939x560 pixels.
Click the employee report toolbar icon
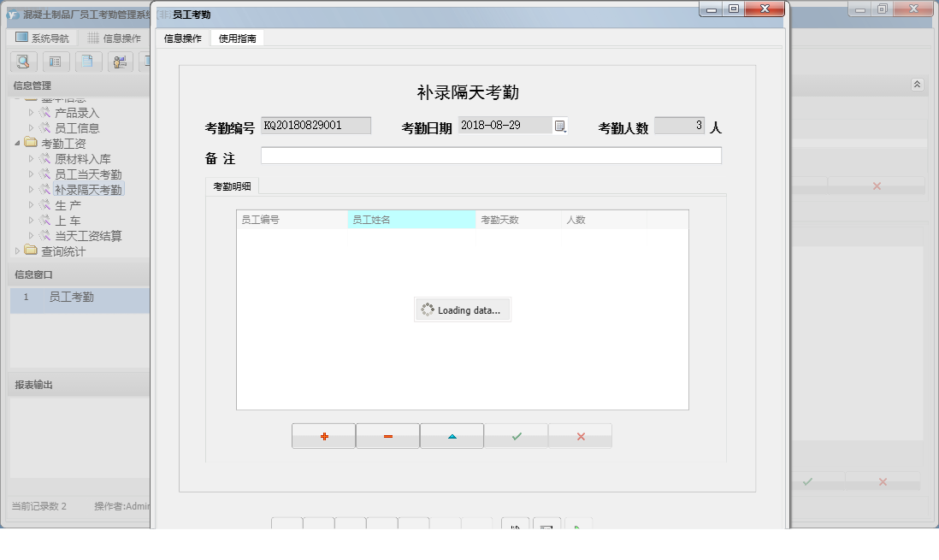tap(120, 62)
